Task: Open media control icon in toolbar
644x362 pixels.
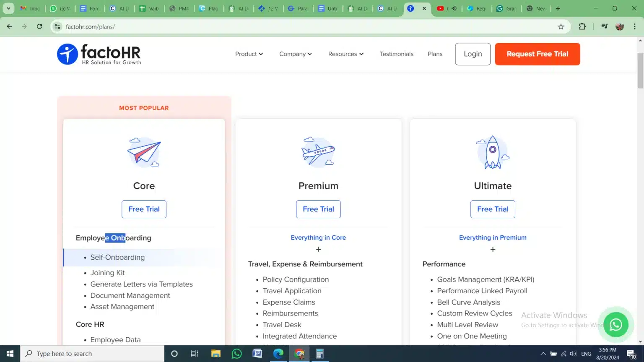Action: [604, 26]
